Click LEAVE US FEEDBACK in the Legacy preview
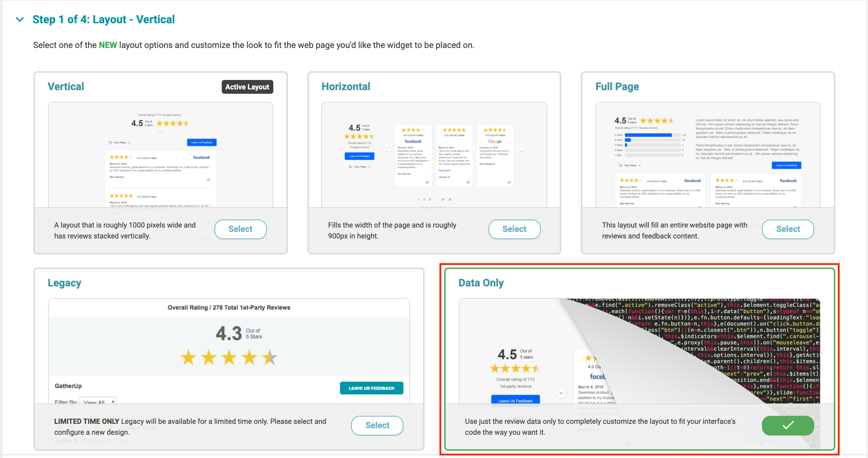This screenshot has height=458, width=868. tap(371, 388)
